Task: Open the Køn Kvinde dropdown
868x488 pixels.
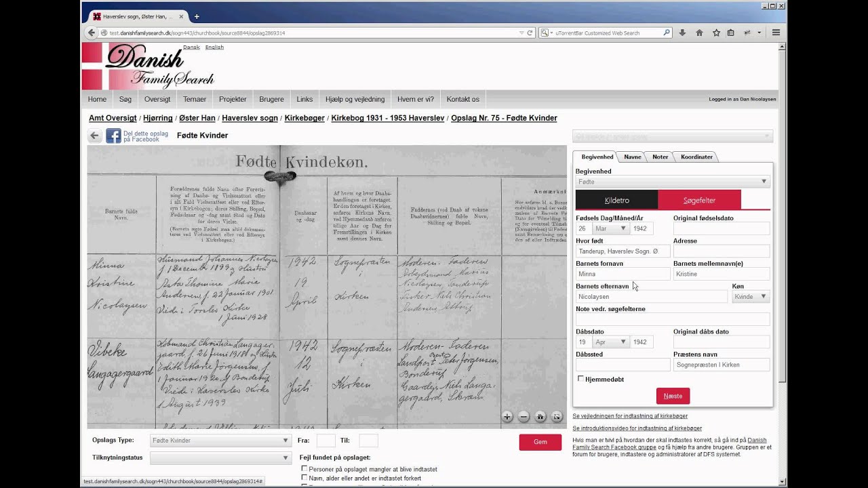Action: [x=751, y=296]
